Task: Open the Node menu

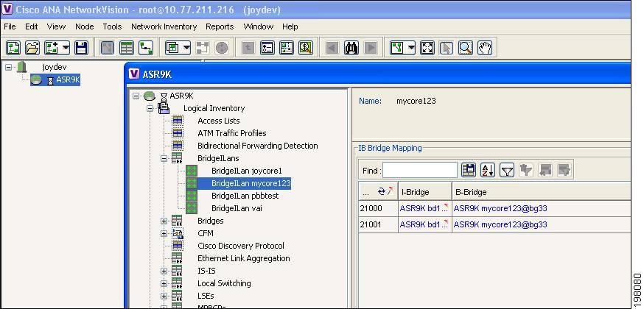Action: [85, 26]
